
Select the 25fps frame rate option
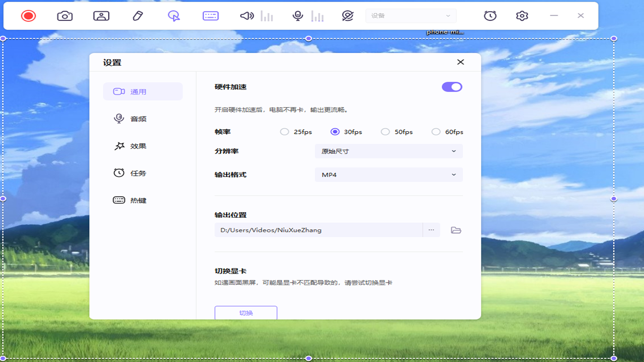point(284,131)
